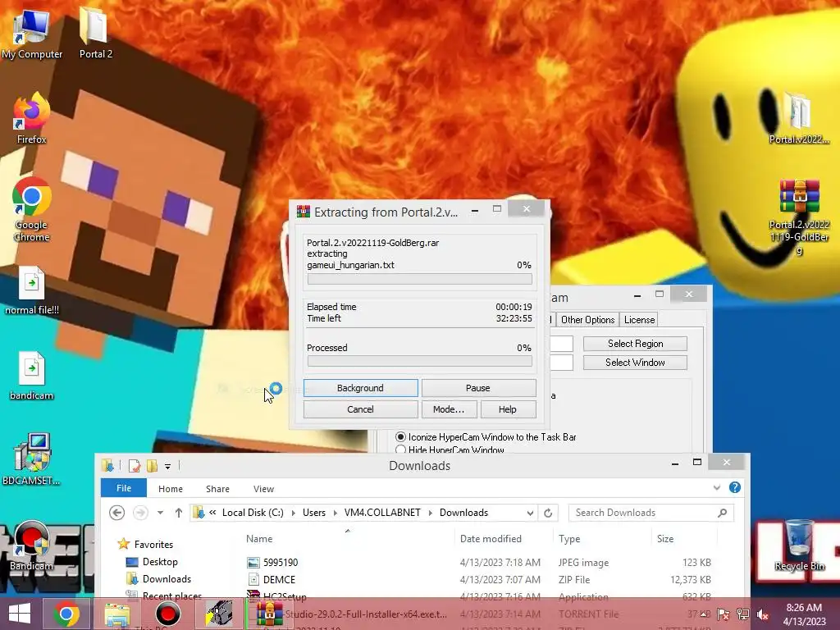Click the muted volume tray icon
The image size is (840, 630).
click(x=763, y=614)
